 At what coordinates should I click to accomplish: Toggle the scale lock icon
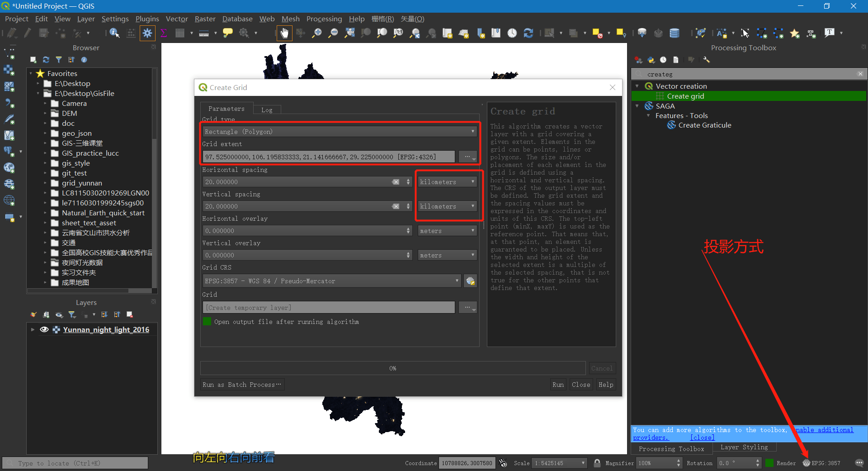pos(597,463)
